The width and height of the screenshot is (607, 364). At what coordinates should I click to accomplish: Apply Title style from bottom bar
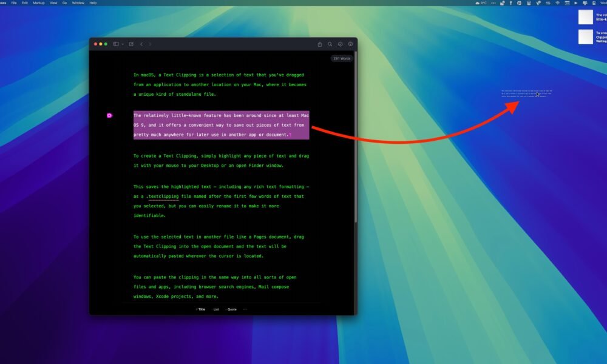[201, 309]
